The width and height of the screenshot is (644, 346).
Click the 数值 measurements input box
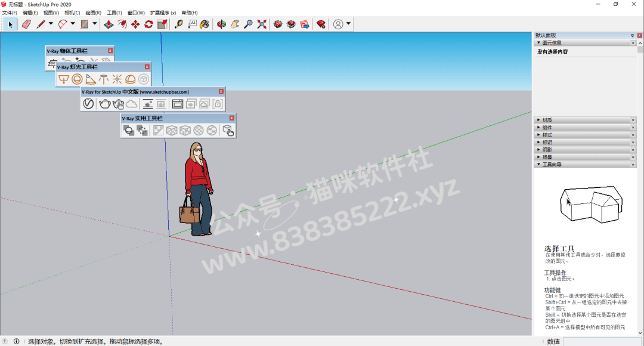pyautogui.click(x=601, y=341)
